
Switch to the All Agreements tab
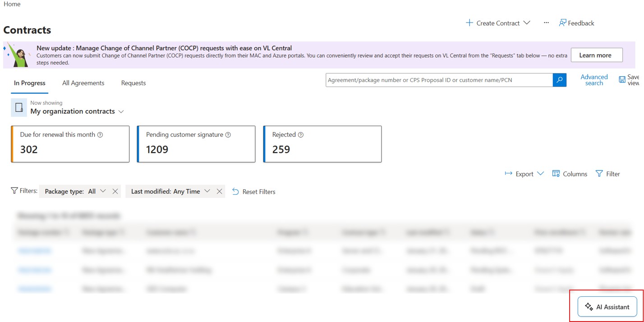(83, 83)
